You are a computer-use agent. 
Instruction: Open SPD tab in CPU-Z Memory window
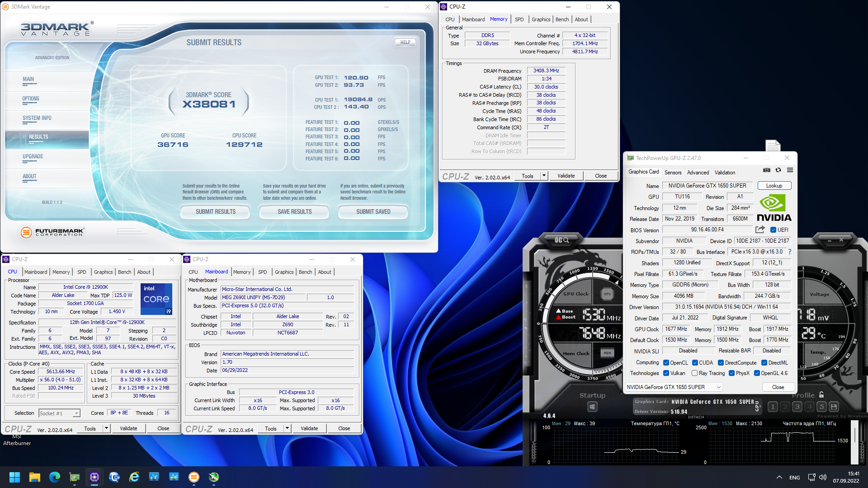coord(519,19)
